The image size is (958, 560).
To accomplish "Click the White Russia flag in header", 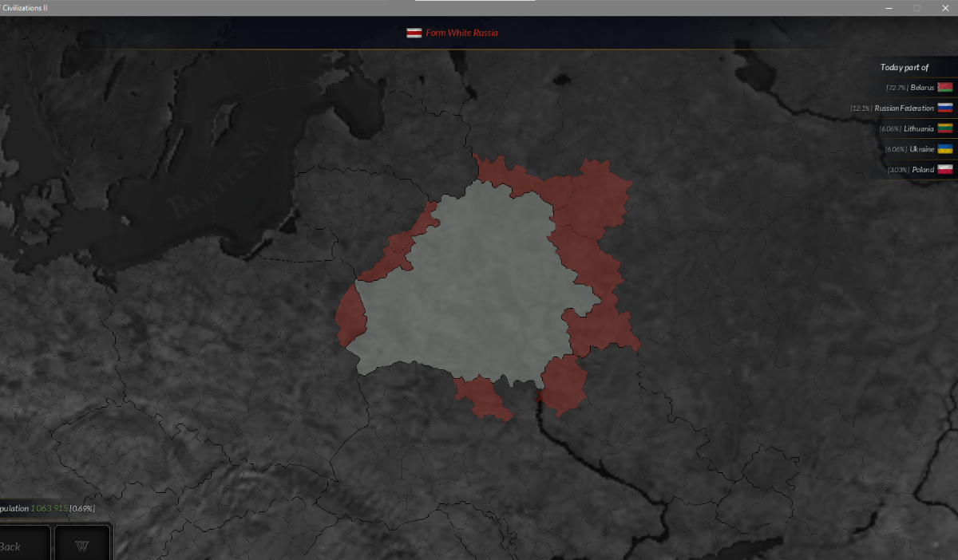I will [414, 33].
